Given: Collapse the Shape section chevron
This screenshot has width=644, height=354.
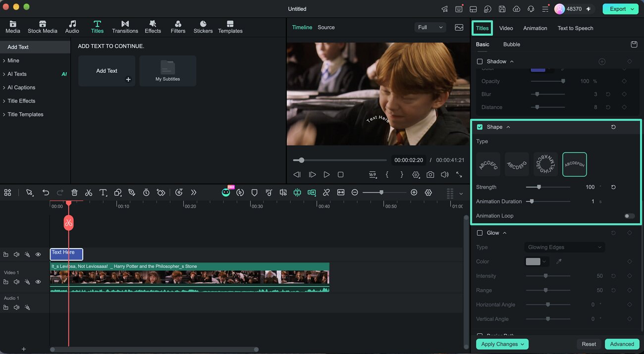Looking at the screenshot, I should tap(508, 127).
